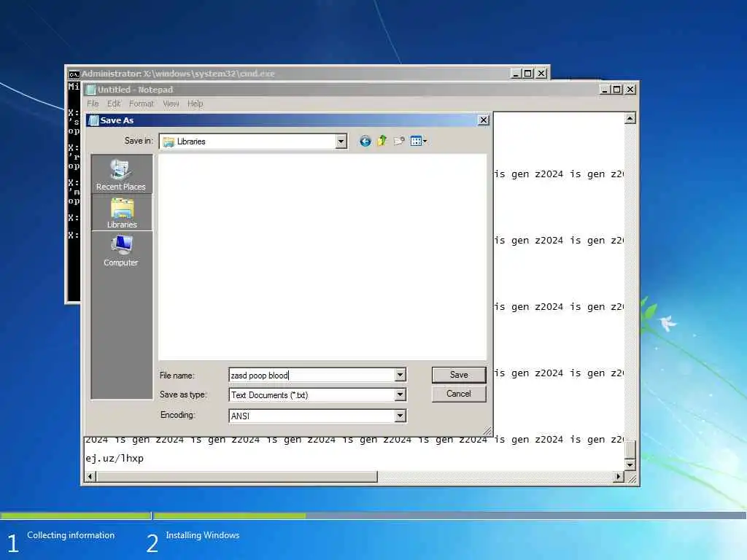Expand the File name dropdown arrow
The image size is (747, 560).
click(400, 375)
